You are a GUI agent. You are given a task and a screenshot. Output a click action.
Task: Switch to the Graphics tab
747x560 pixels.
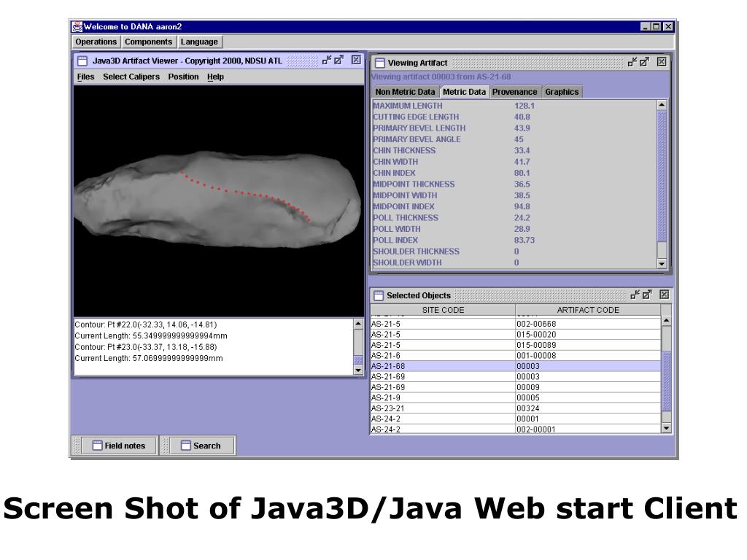[x=562, y=92]
